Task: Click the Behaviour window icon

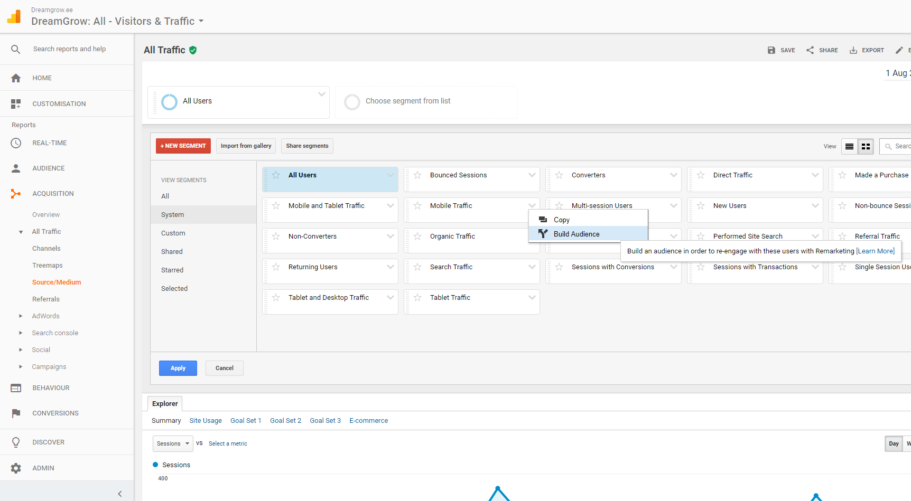Action: [x=16, y=388]
